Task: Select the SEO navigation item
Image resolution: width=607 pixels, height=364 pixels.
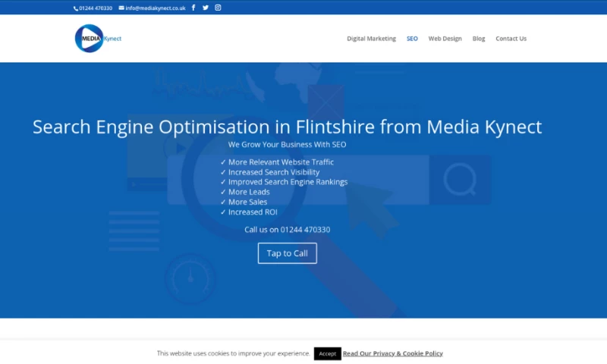Action: pos(412,39)
